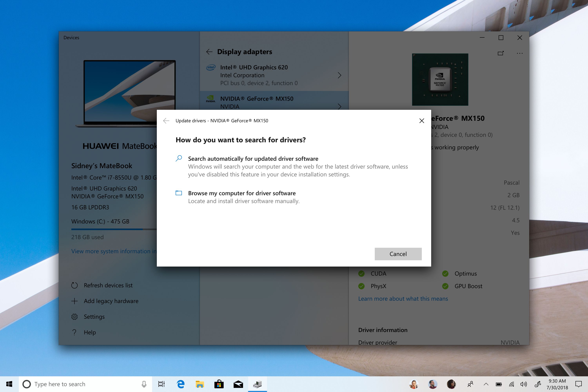Click the share/pop-out icon in Devices window
This screenshot has height=392, width=588.
501,53
